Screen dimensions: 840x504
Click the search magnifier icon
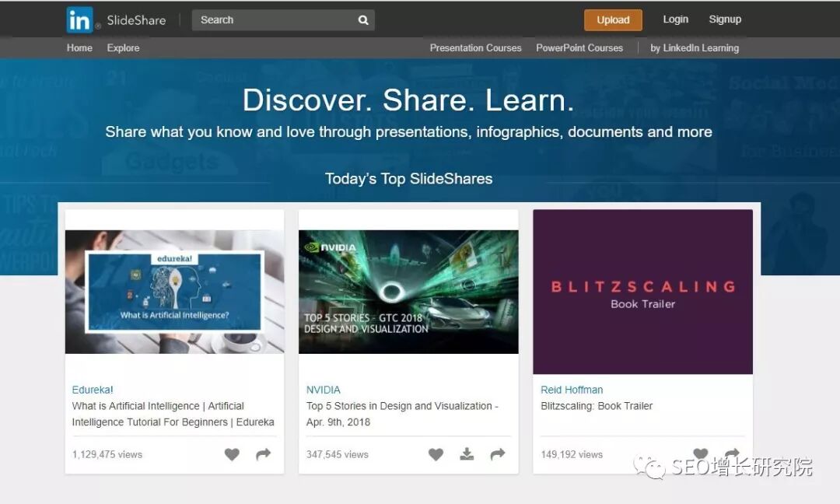pyautogui.click(x=363, y=20)
